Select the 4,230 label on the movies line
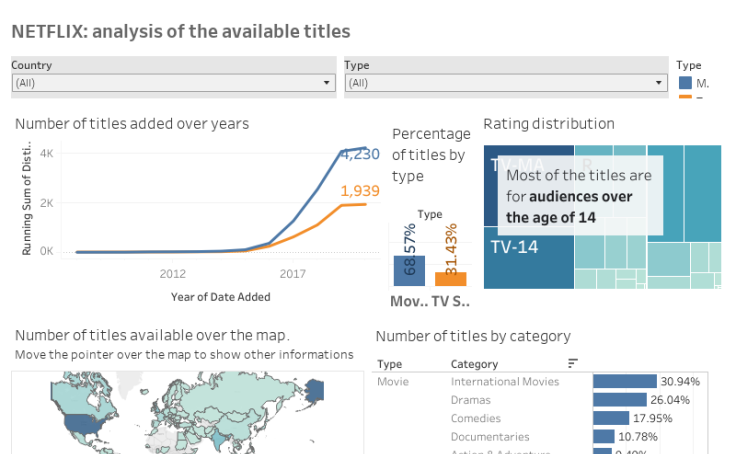 [360, 154]
